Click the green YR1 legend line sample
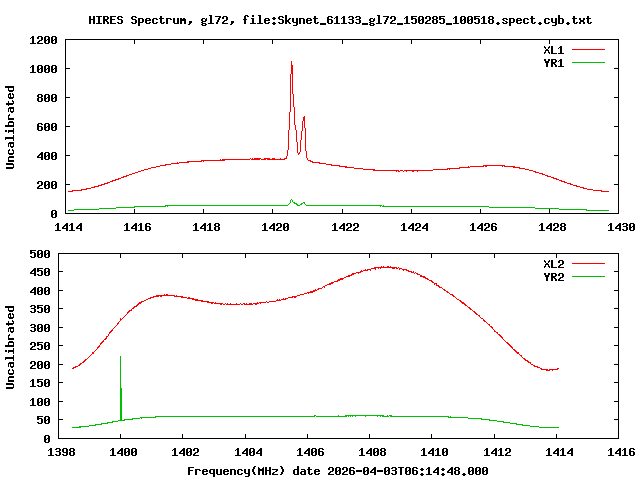 point(588,63)
